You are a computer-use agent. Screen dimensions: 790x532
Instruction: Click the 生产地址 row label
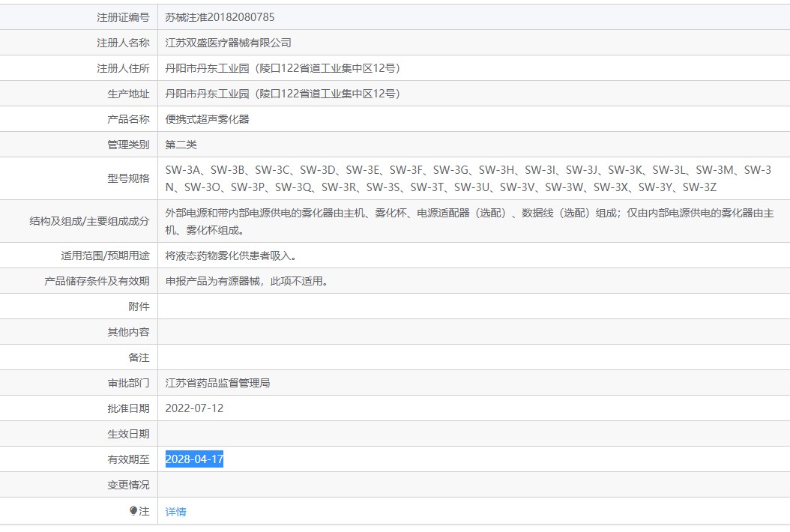128,94
